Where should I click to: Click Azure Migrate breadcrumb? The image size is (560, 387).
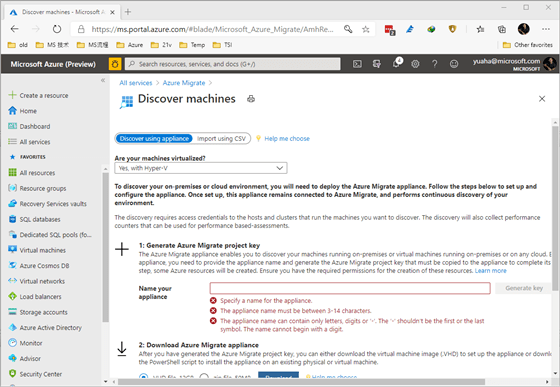pyautogui.click(x=184, y=83)
